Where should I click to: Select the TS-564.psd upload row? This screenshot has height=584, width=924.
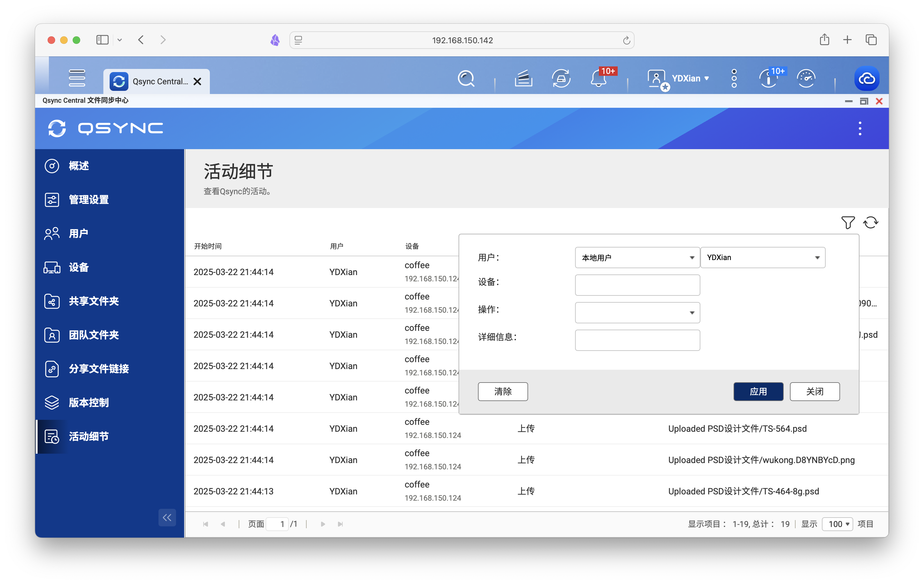click(537, 429)
